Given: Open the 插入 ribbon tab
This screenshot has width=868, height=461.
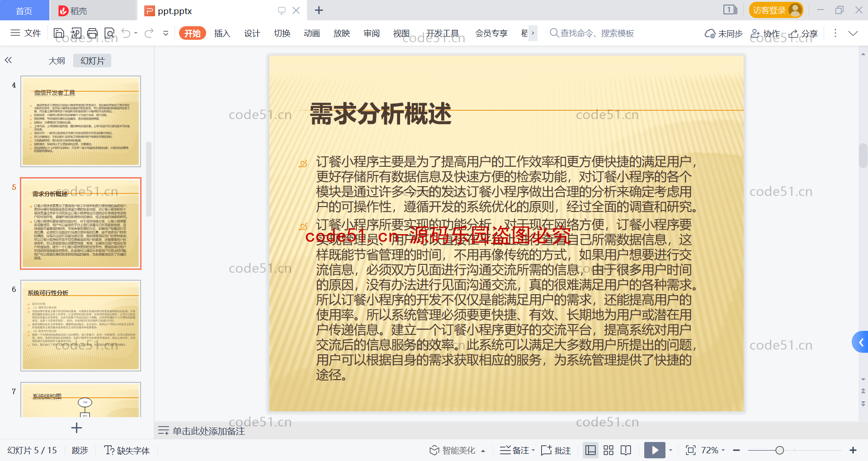Looking at the screenshot, I should tap(222, 33).
